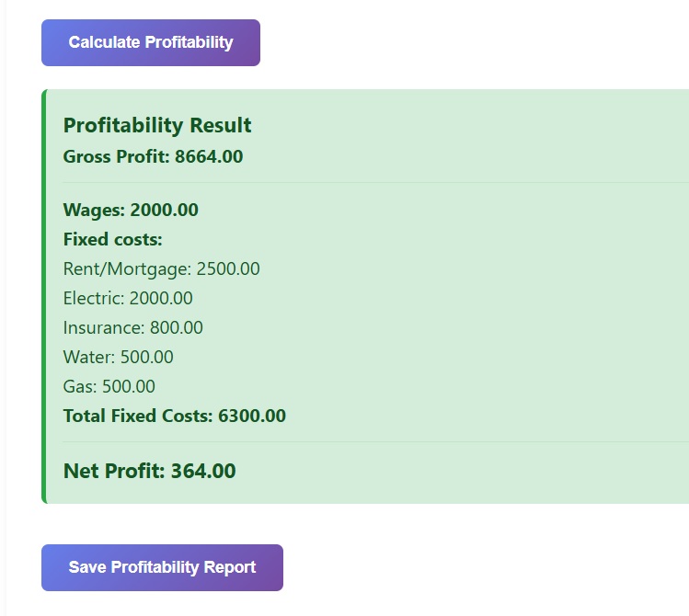Select the 2500.00 rent amount
Viewport: 689px width, 616px height.
click(228, 269)
